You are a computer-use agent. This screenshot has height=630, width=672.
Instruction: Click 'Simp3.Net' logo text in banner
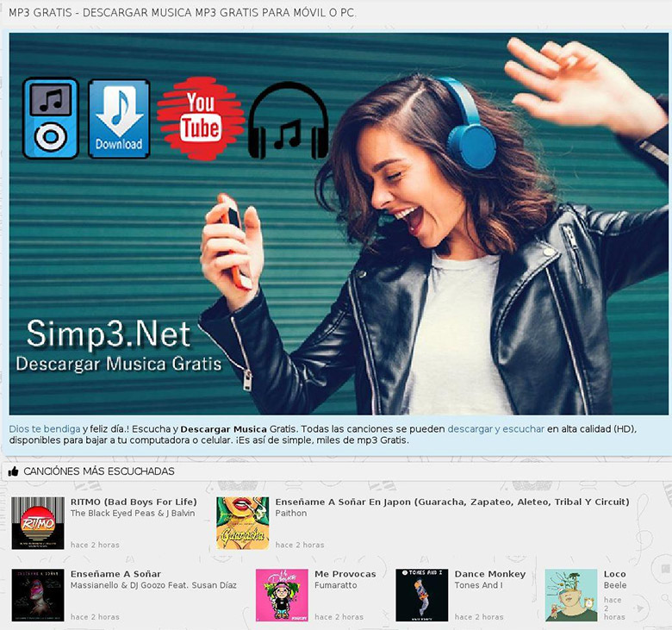[109, 334]
